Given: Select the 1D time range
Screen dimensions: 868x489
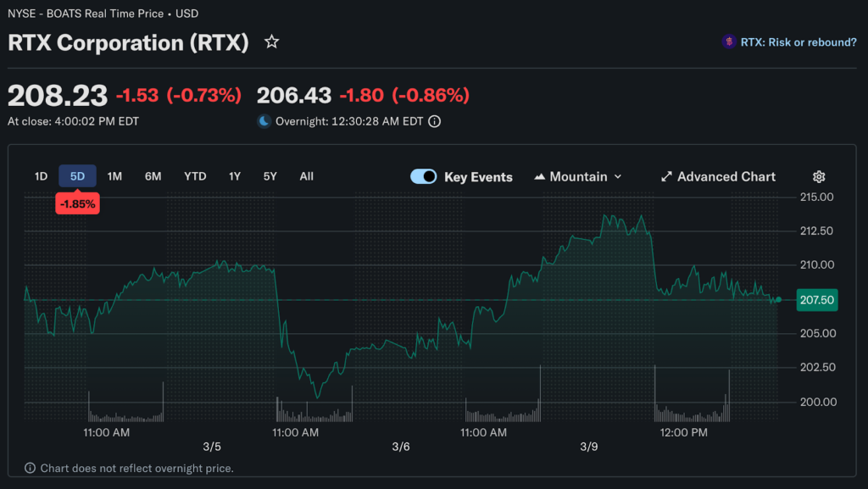Looking at the screenshot, I should (x=41, y=176).
